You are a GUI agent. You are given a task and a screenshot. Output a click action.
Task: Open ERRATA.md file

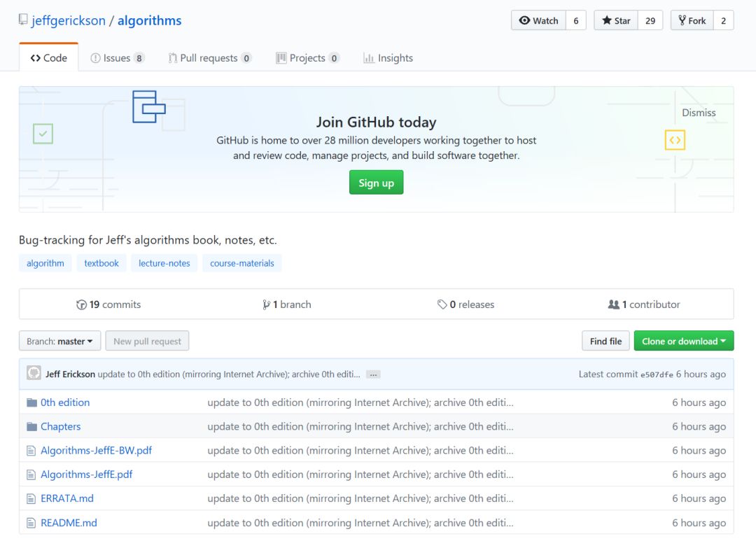[x=67, y=498]
